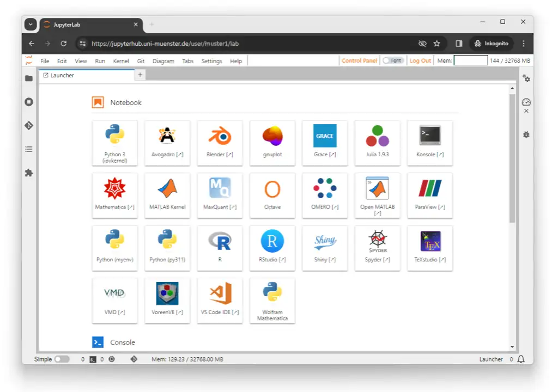Open the extension manager puzzle icon
558x392 pixels.
[28, 173]
